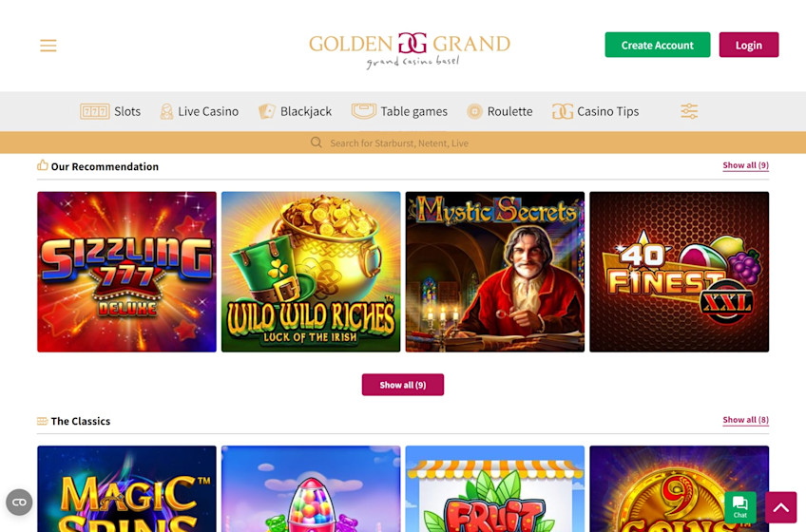Open the game filter sliders icon
The image size is (806, 532).
pyautogui.click(x=689, y=111)
